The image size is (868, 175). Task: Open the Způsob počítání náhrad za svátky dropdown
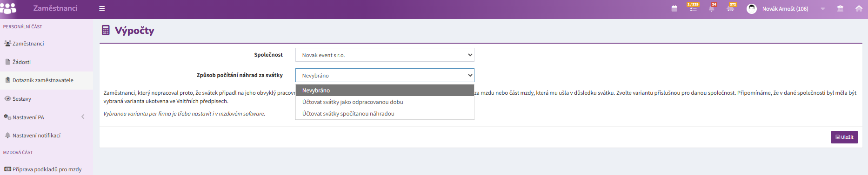(385, 75)
